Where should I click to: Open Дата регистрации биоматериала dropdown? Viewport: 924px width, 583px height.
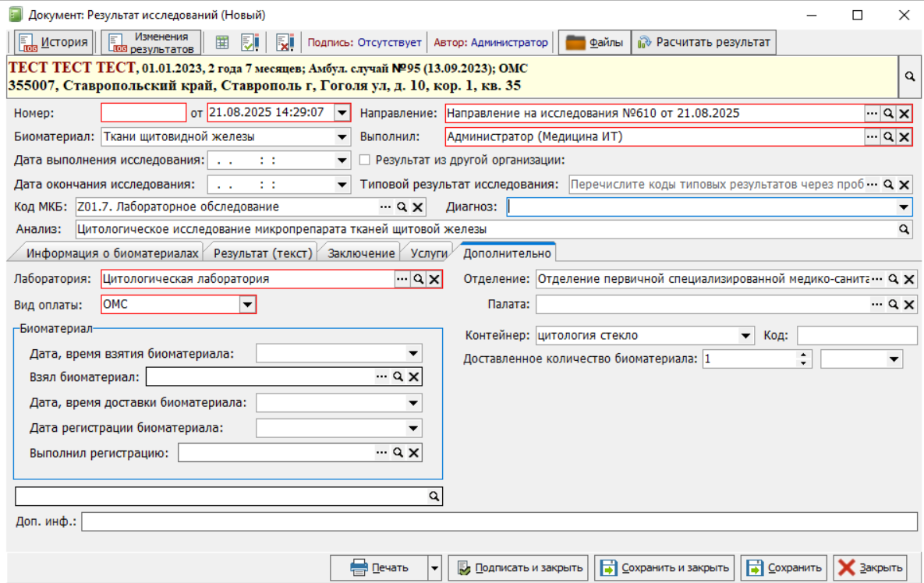[x=413, y=428]
